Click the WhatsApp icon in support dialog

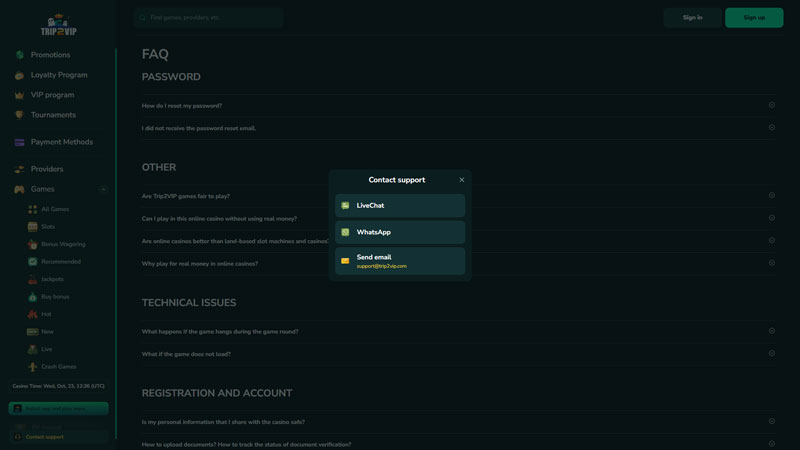click(x=345, y=232)
